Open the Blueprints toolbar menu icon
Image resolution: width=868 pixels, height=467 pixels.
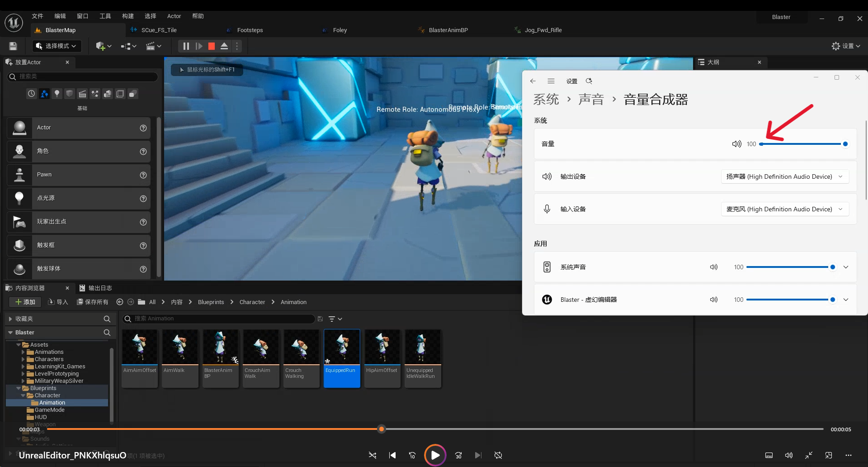(x=128, y=46)
